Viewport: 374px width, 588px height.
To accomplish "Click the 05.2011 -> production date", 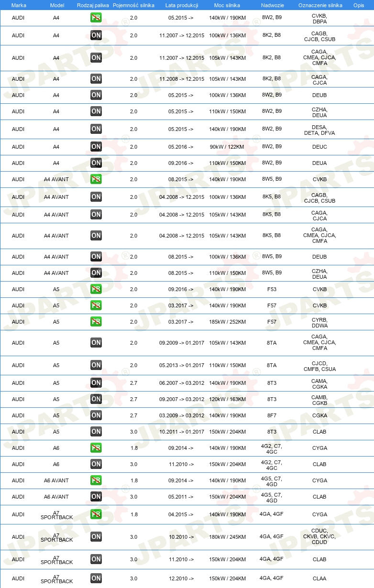I will (x=181, y=497).
